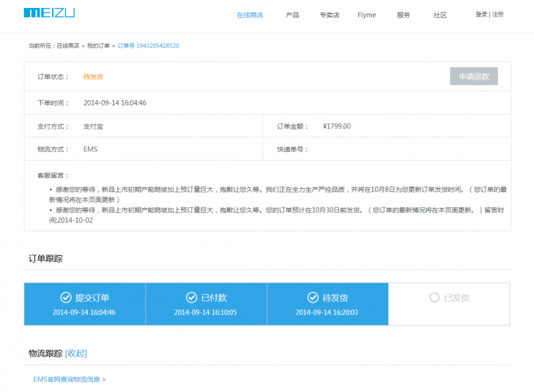Click the timestamp 2014-09-14 16:10:05

206,312
